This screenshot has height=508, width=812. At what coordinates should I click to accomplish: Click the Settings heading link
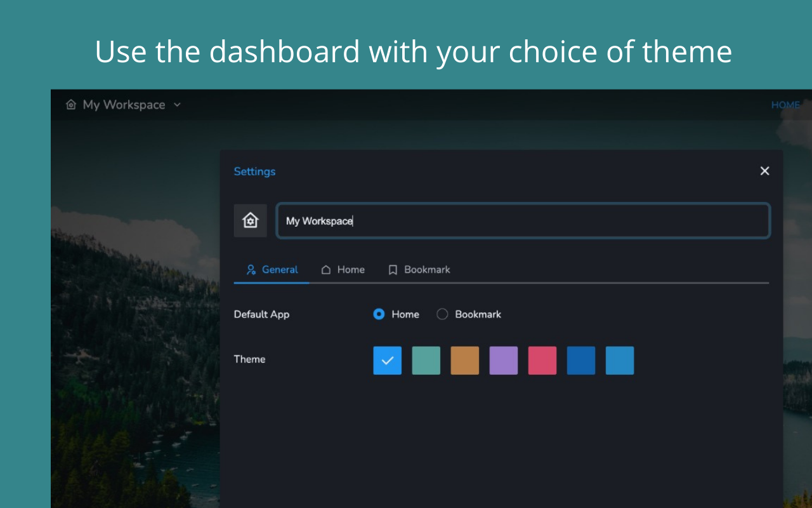coord(254,171)
